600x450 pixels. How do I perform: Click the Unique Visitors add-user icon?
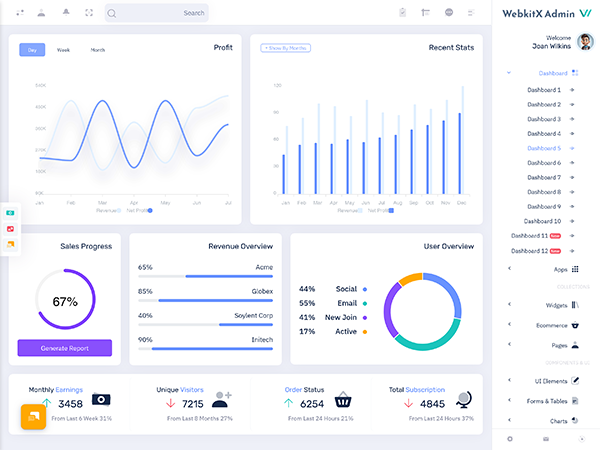tap(222, 400)
